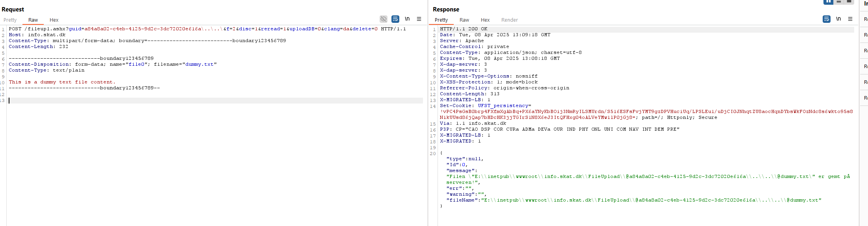The image size is (868, 226).
Task: Switch Request view to the Pretty tab
Action: [x=10, y=20]
